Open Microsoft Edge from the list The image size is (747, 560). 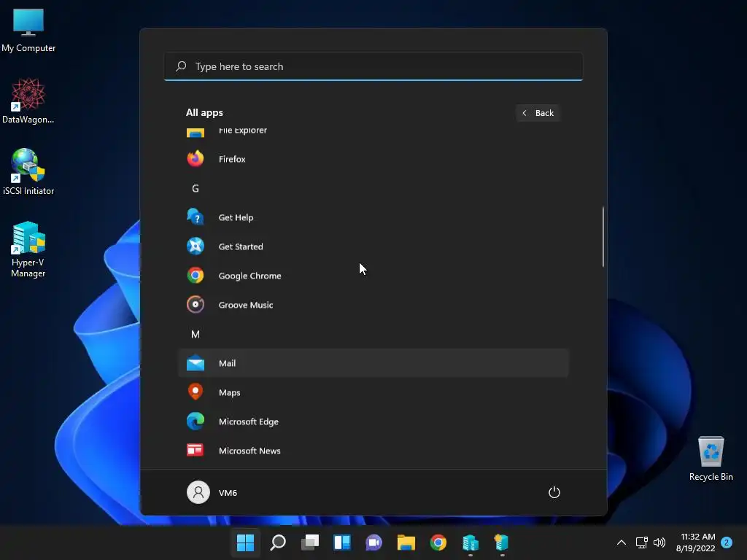click(x=373, y=421)
